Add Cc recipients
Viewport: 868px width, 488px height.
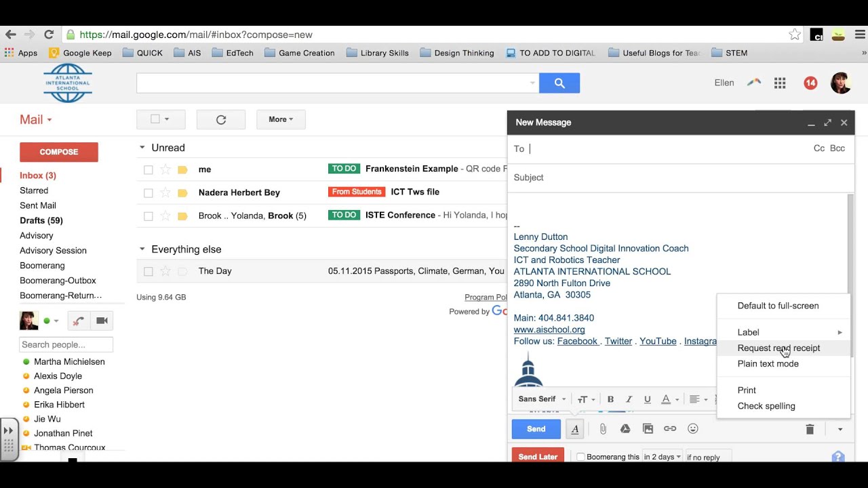[819, 148]
